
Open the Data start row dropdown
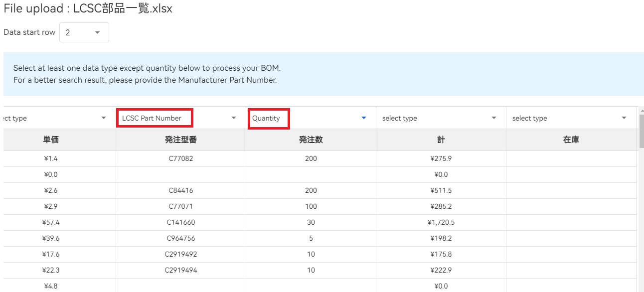click(84, 32)
